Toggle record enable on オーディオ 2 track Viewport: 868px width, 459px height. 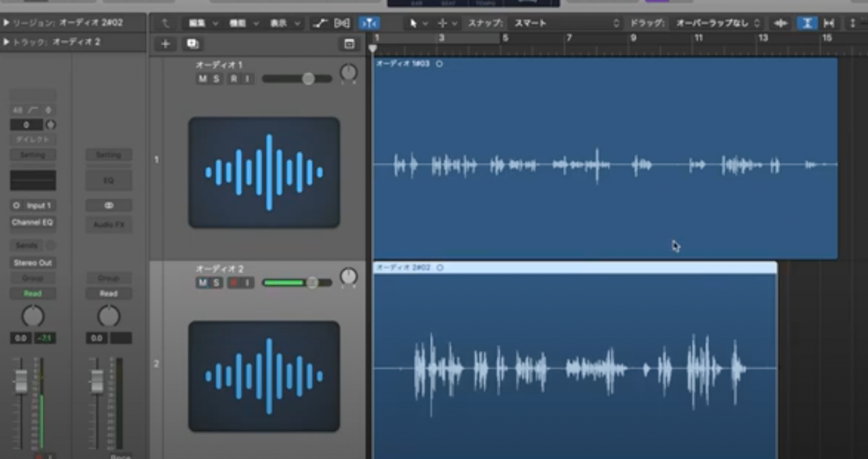[x=233, y=283]
